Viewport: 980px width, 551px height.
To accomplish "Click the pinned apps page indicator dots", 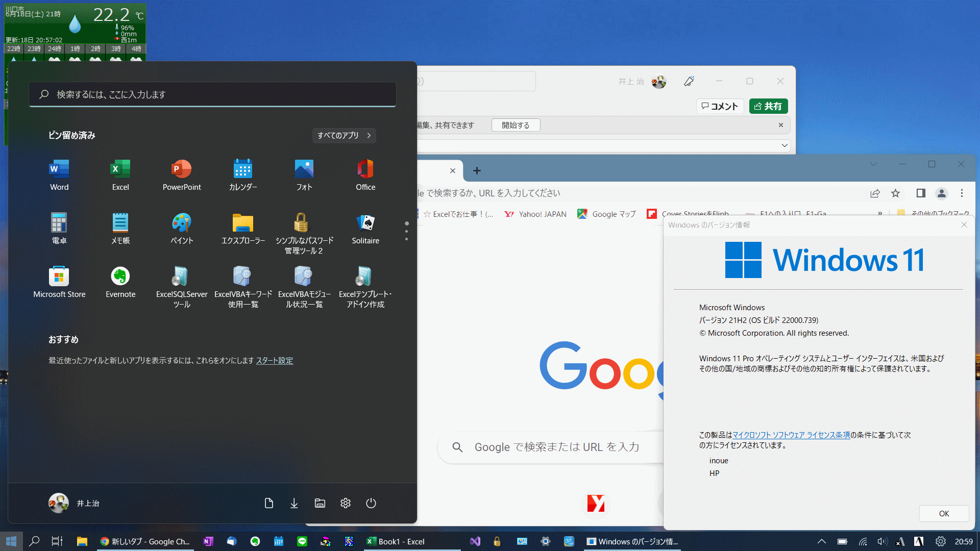I will tap(406, 231).
